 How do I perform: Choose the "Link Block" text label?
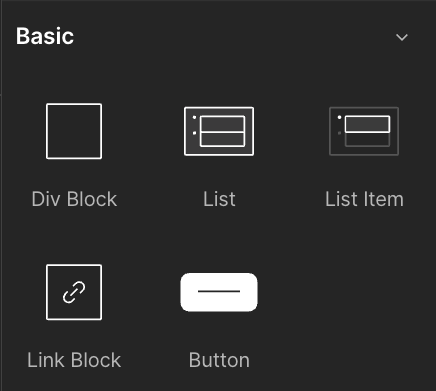74,360
